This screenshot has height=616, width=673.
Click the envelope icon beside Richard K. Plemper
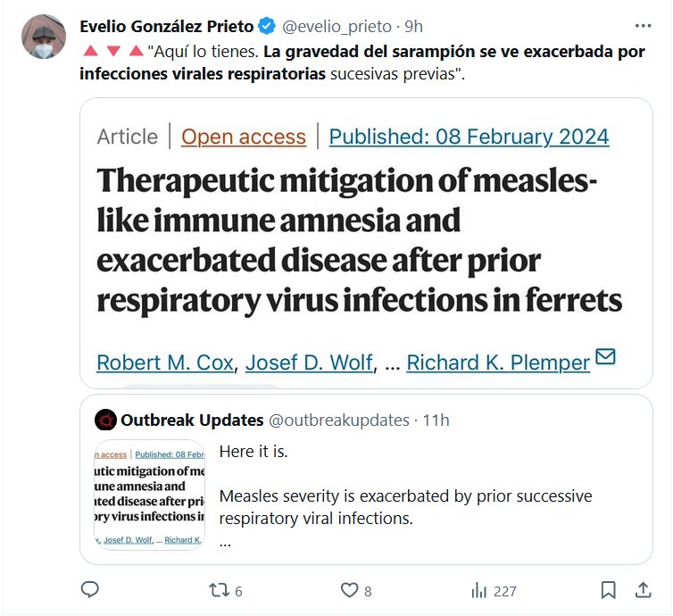tap(605, 358)
